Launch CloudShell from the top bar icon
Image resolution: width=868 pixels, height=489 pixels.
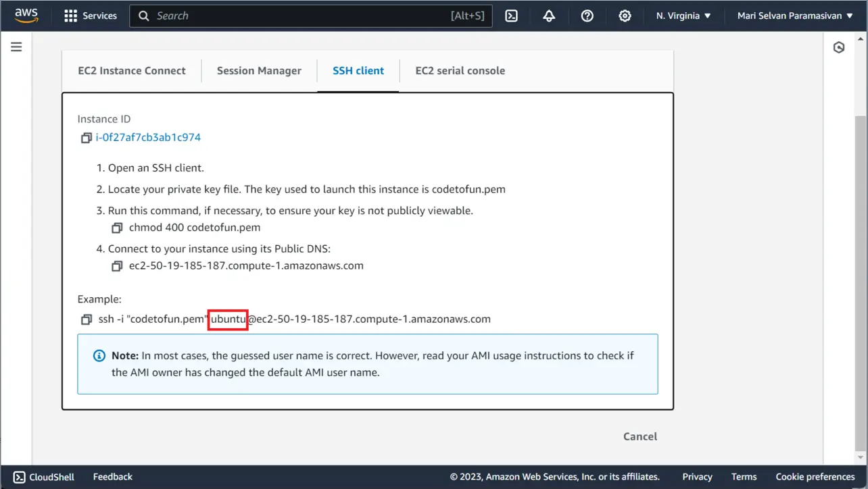coord(512,16)
